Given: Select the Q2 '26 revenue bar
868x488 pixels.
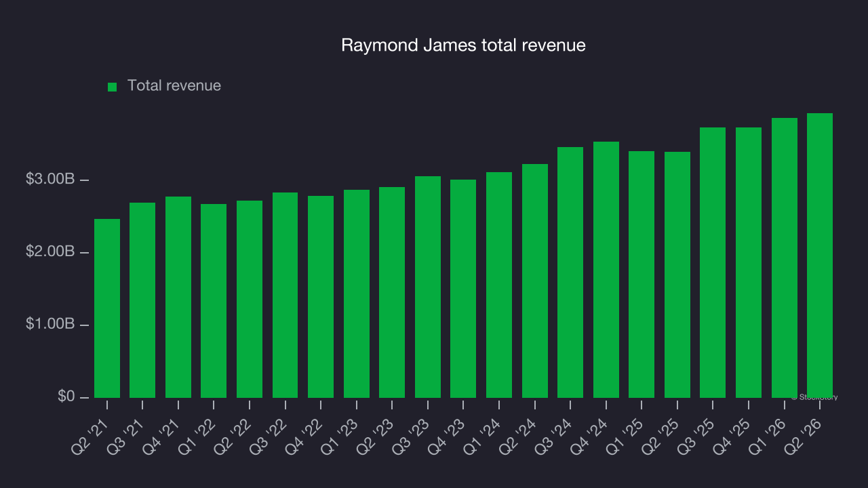Looking at the screenshot, I should click(820, 256).
